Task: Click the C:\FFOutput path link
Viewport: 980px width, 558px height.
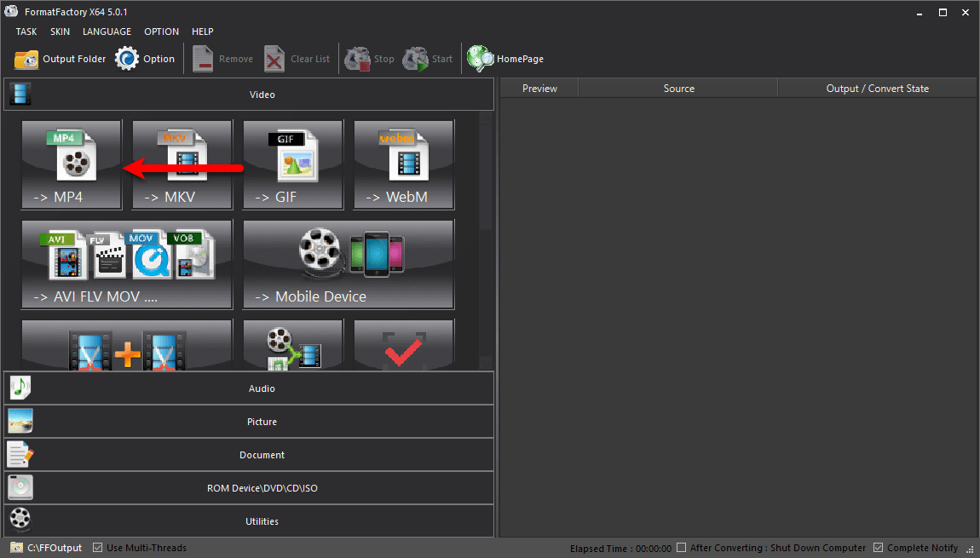Action: click(55, 548)
